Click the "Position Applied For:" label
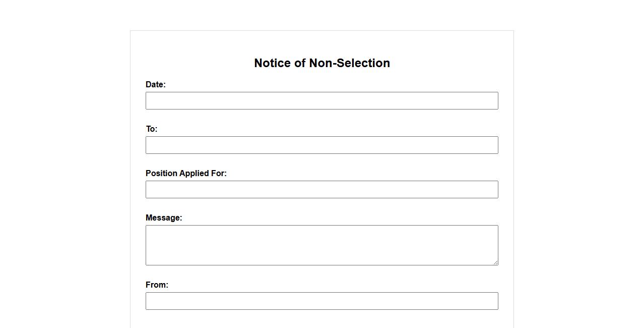This screenshot has height=328, width=644. (186, 173)
